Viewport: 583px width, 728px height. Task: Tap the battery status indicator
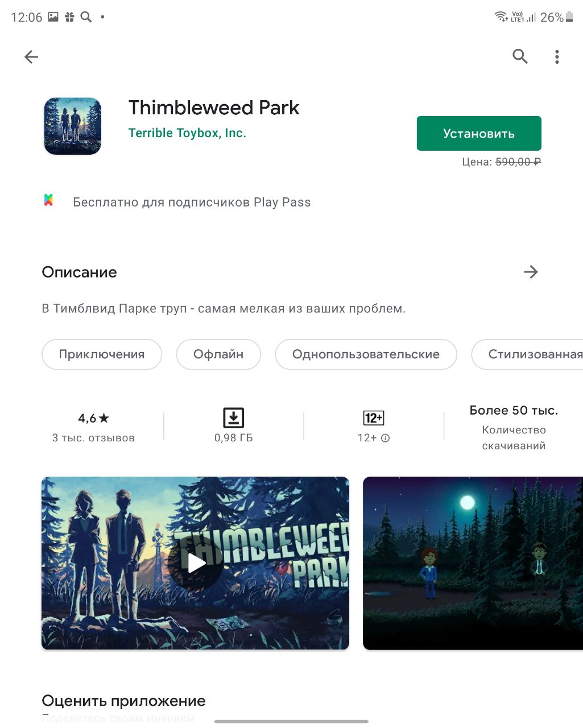coord(569,17)
